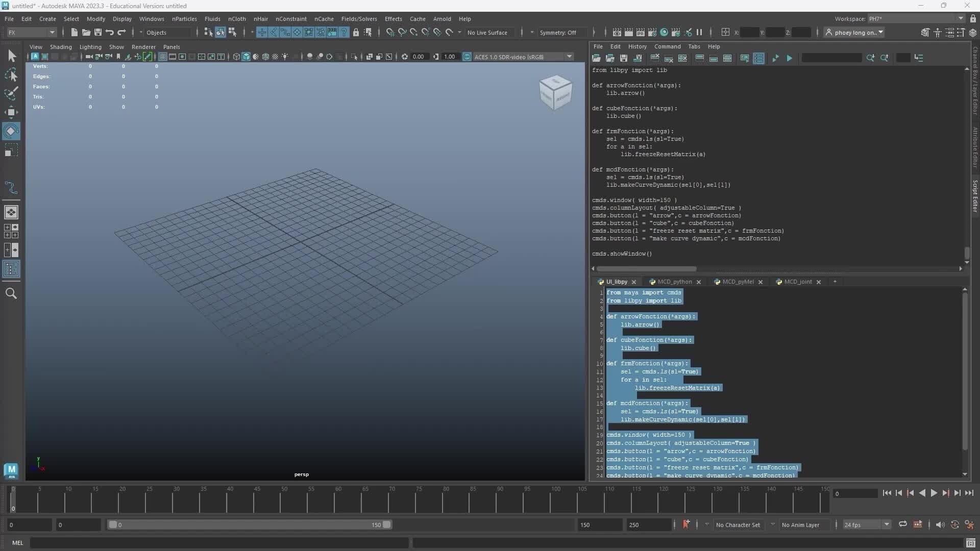Image resolution: width=980 pixels, height=551 pixels.
Task: Enable snap to grids
Action: point(261,32)
